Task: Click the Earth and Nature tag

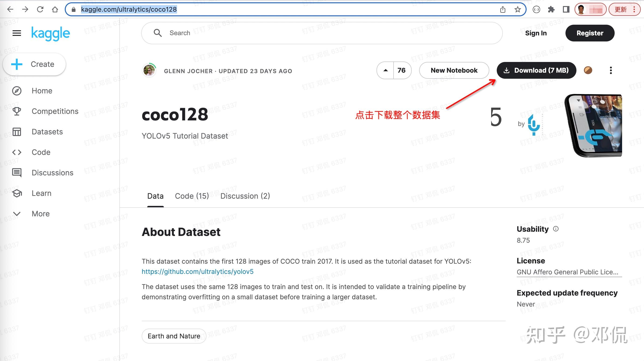Action: pos(174,336)
